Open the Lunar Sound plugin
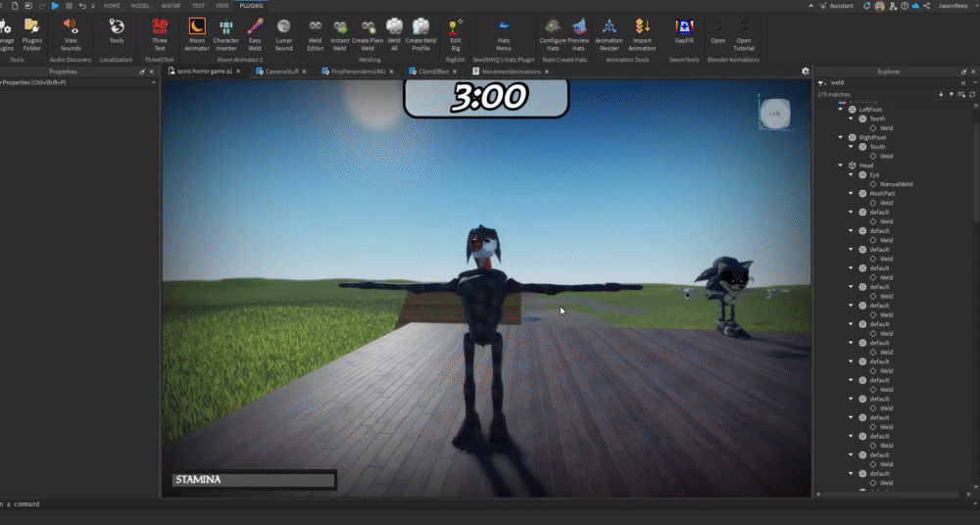Image resolution: width=980 pixels, height=525 pixels. coord(284,34)
